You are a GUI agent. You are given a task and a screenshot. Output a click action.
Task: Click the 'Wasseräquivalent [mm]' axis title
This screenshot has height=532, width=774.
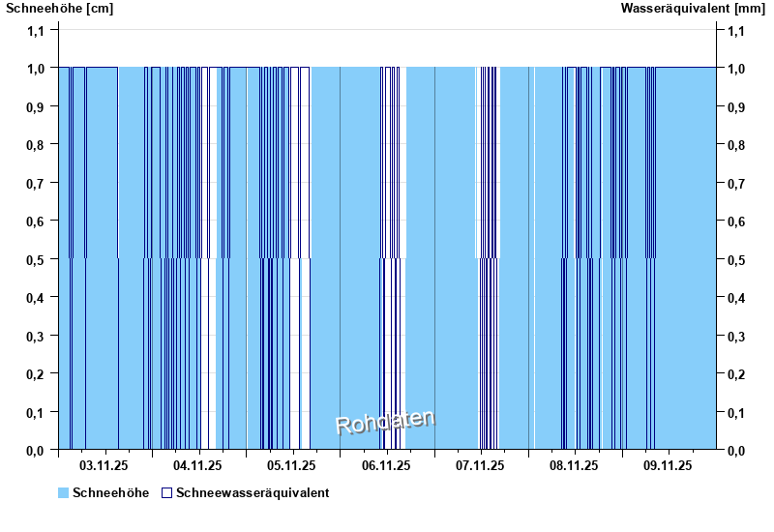click(x=693, y=9)
